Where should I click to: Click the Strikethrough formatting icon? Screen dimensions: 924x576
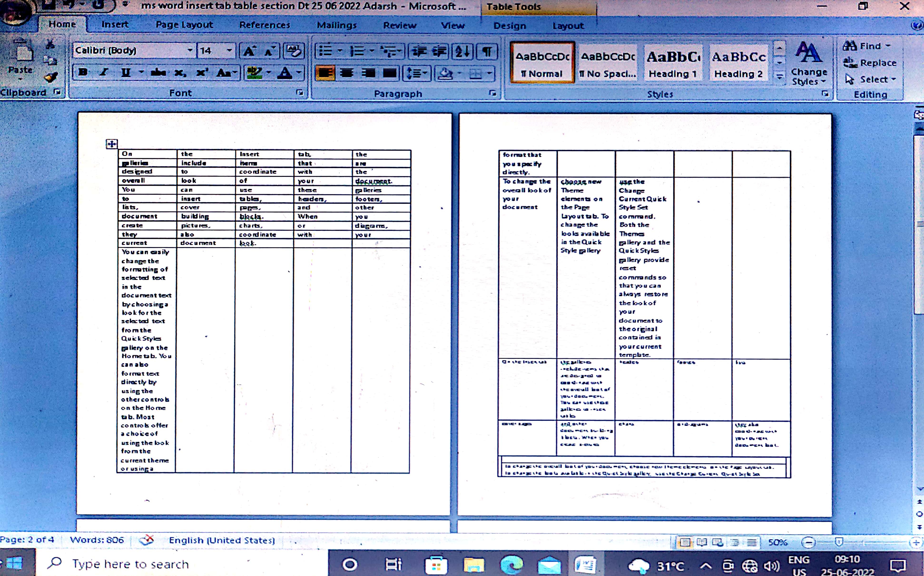158,72
